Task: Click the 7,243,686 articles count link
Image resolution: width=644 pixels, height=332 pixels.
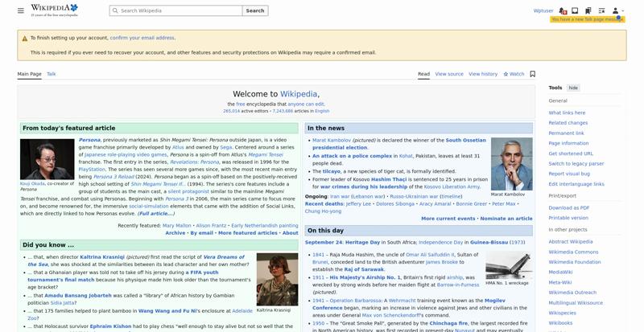Action: (x=283, y=111)
